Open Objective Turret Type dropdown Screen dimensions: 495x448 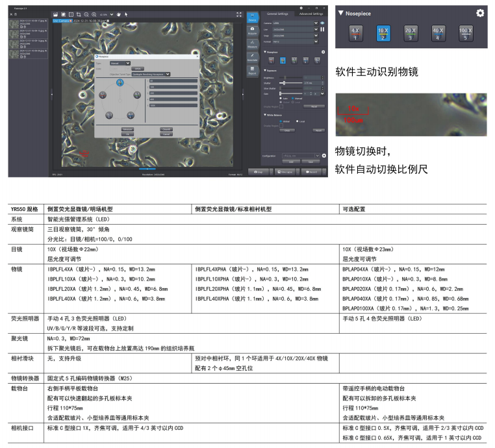(x=151, y=74)
